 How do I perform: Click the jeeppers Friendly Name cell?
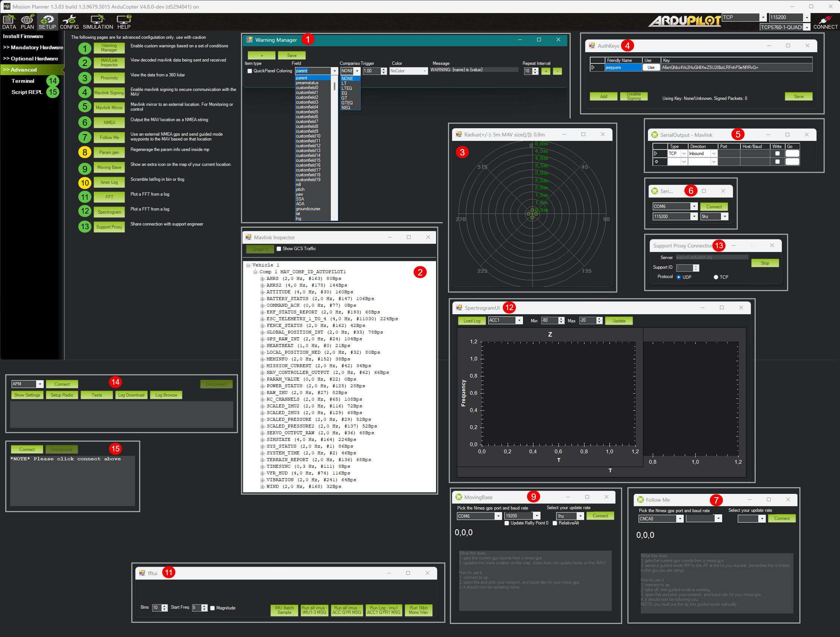pyautogui.click(x=623, y=67)
